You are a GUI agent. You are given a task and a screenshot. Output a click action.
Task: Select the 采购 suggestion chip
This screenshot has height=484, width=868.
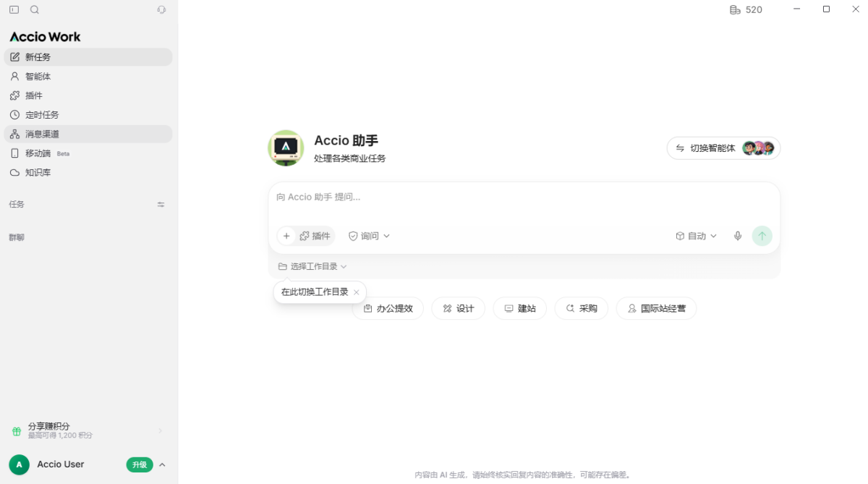pyautogui.click(x=581, y=308)
